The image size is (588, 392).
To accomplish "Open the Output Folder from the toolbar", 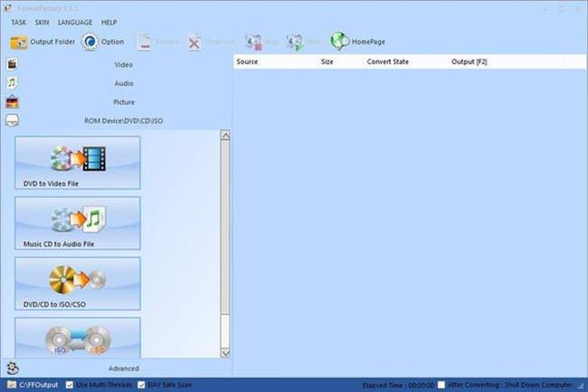I will tap(43, 42).
